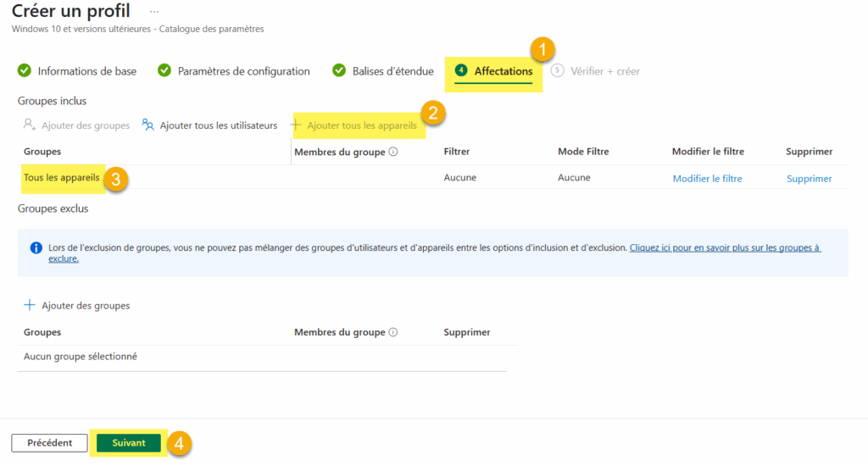868x466 pixels.
Task: Click the Filtrer column header
Action: tap(457, 152)
